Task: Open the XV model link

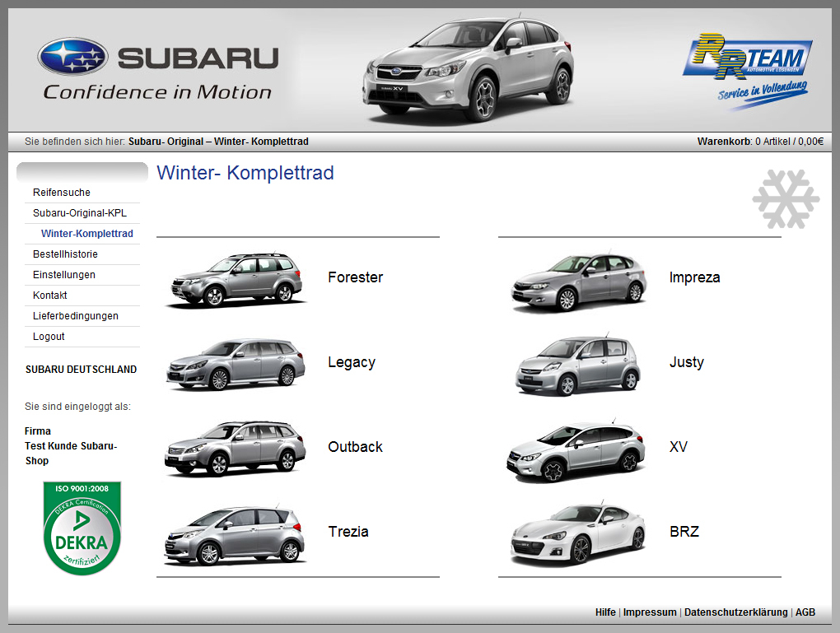Action: coord(679,447)
